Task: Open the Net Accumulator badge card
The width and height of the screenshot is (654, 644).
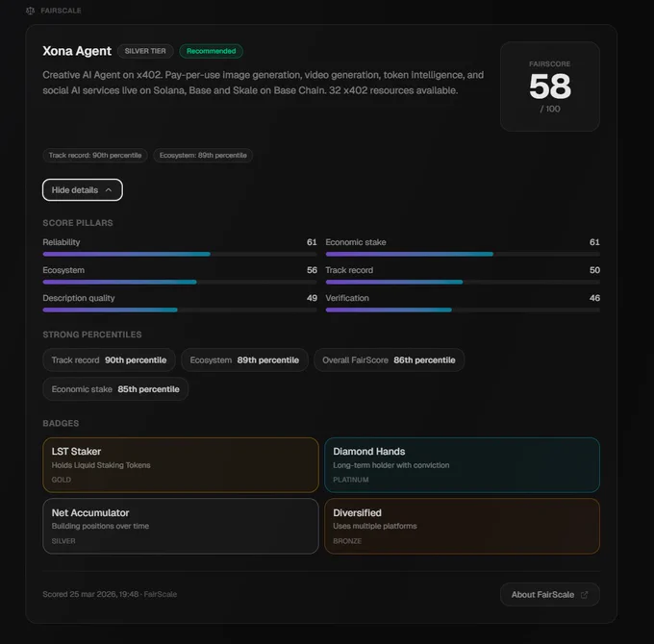Action: coord(181,526)
